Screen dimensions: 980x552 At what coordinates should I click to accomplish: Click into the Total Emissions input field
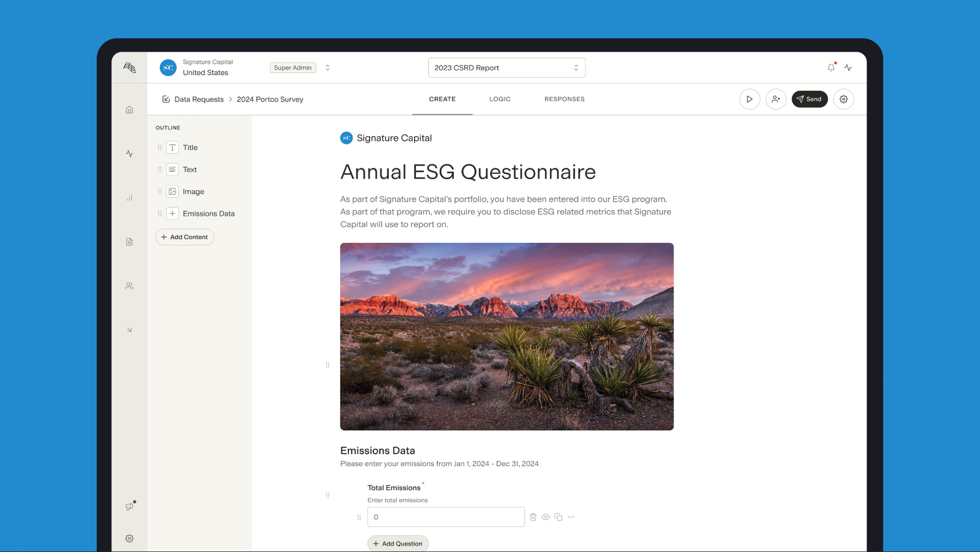[446, 517]
